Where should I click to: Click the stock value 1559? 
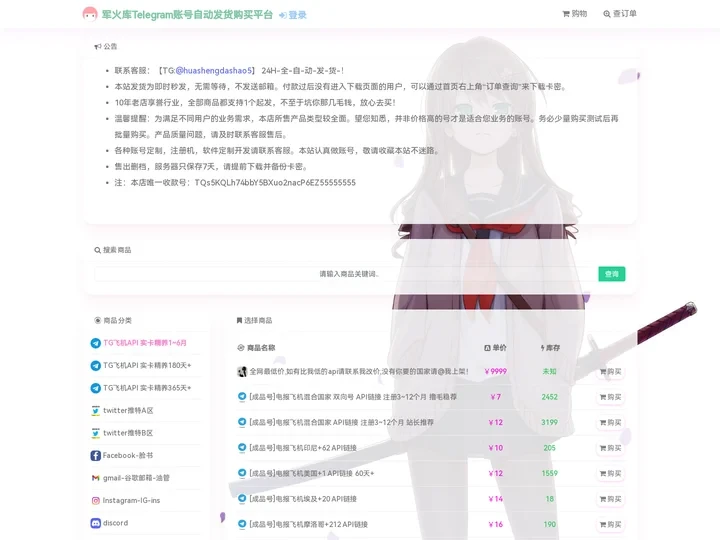pos(550,473)
